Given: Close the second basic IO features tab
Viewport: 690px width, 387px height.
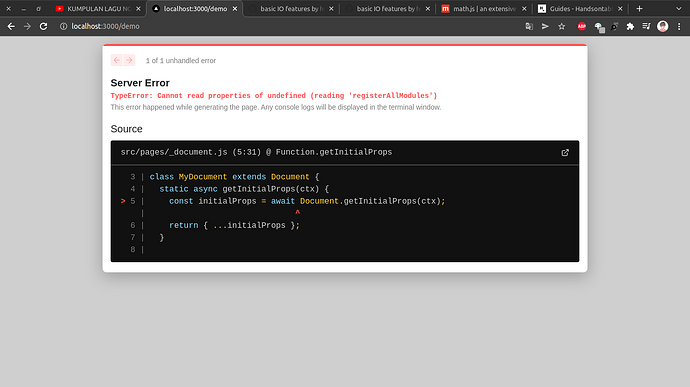Looking at the screenshot, I should coord(428,9).
